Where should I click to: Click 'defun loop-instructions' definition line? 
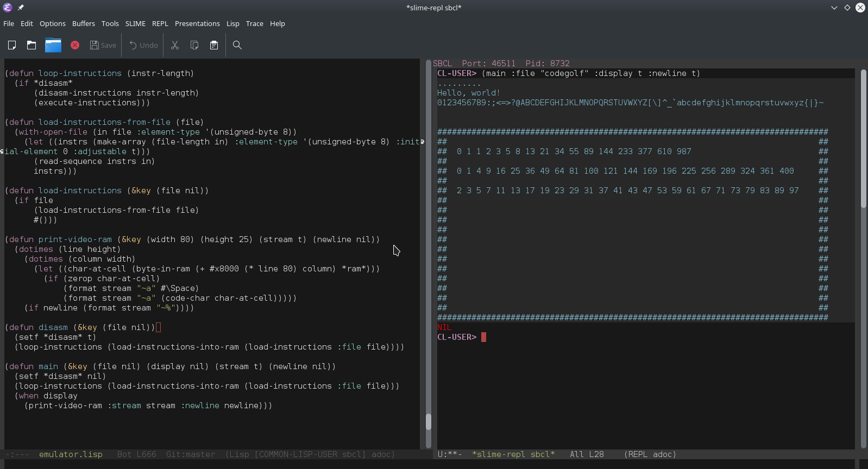(x=99, y=73)
